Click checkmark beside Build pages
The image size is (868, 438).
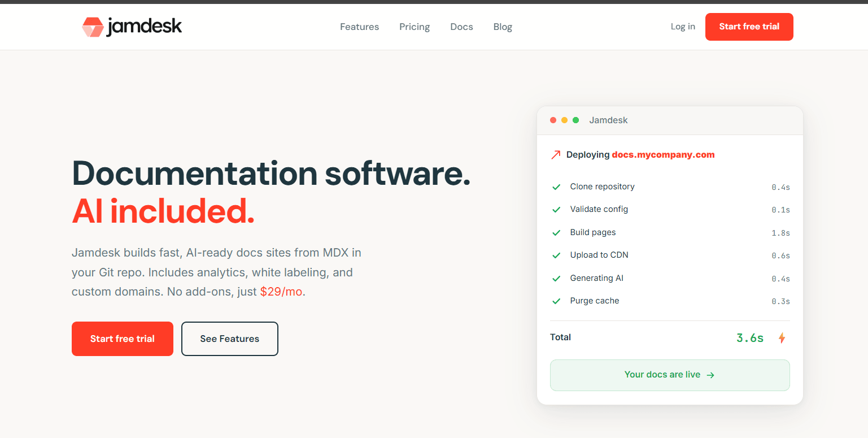pos(556,233)
